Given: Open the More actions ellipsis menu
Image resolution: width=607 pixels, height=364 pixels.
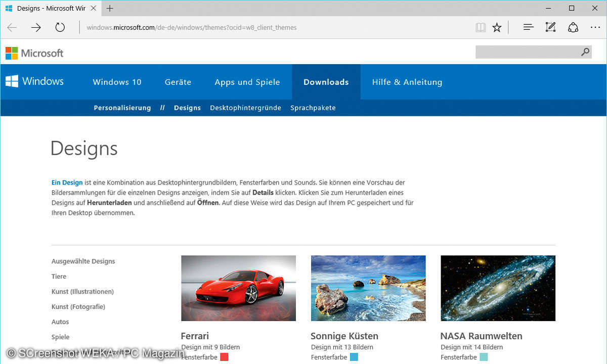Looking at the screenshot, I should click(595, 27).
